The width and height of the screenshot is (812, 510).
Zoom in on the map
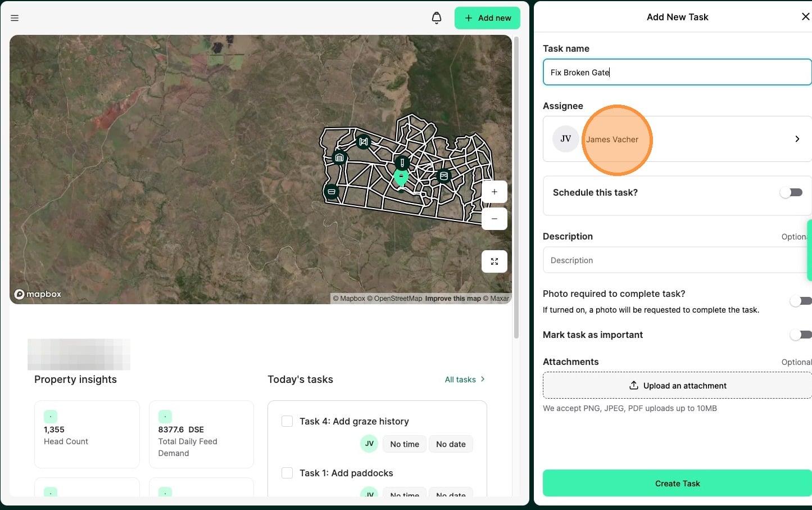[495, 192]
